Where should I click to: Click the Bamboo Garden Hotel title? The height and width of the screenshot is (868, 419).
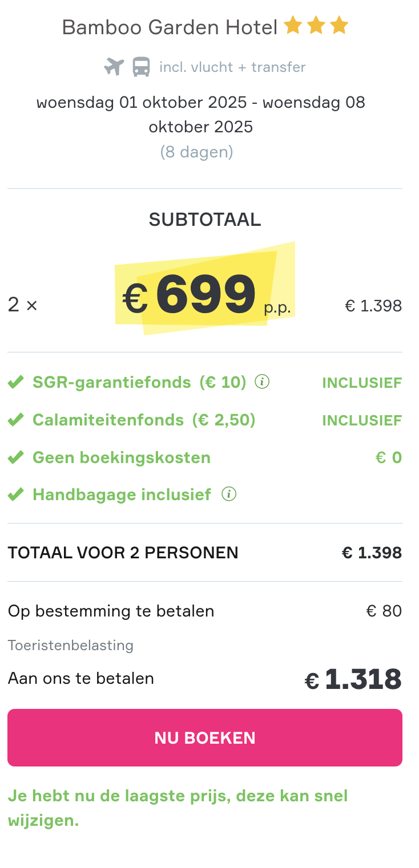point(170,27)
